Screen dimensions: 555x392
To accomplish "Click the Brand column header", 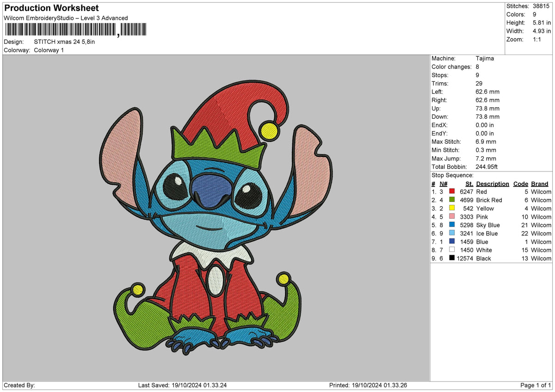I will [540, 184].
